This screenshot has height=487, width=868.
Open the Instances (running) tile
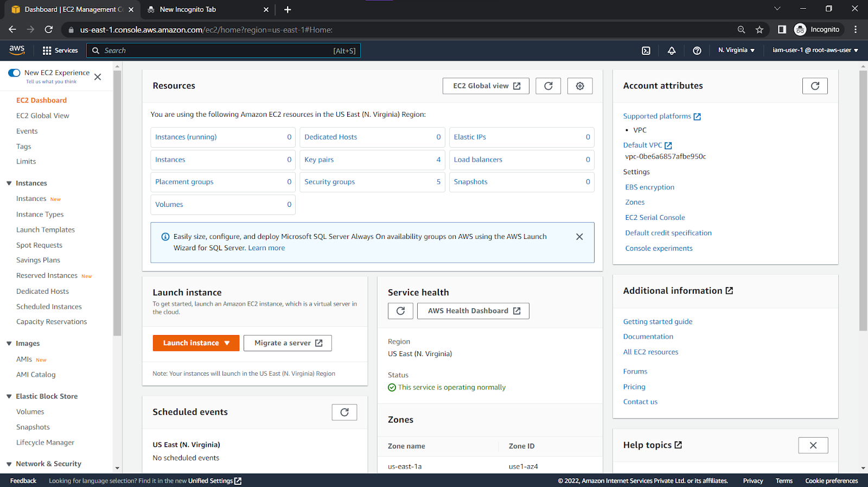[x=223, y=137]
